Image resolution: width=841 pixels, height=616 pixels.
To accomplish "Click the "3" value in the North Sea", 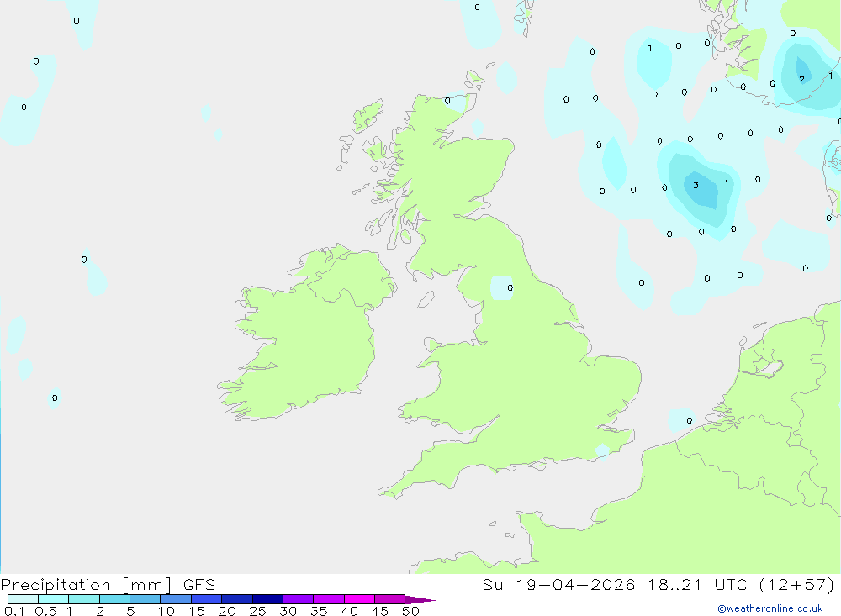I will coord(696,186).
